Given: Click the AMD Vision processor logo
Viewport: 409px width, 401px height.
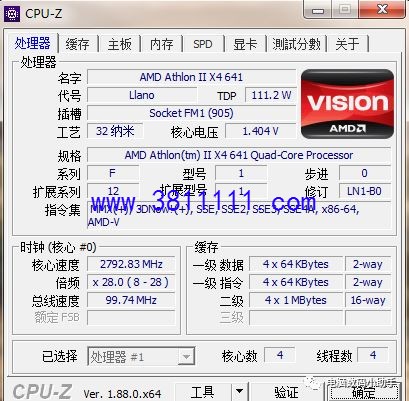Looking at the screenshot, I should 347,104.
